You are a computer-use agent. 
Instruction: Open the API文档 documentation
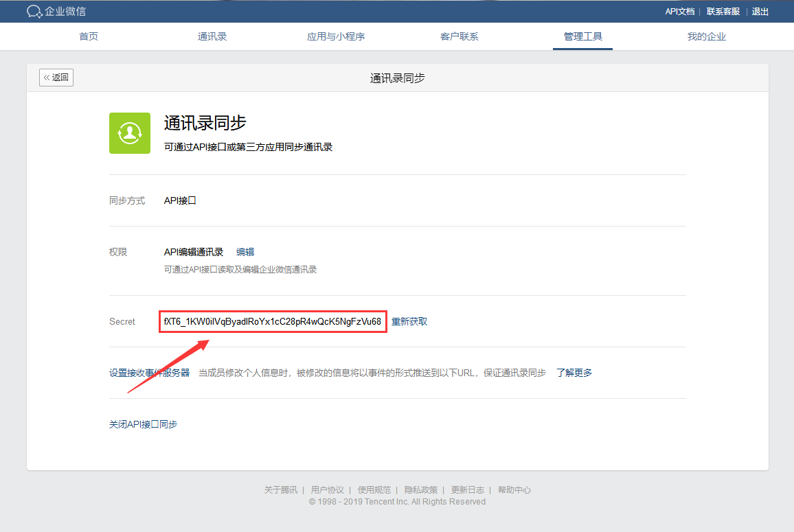[679, 12]
